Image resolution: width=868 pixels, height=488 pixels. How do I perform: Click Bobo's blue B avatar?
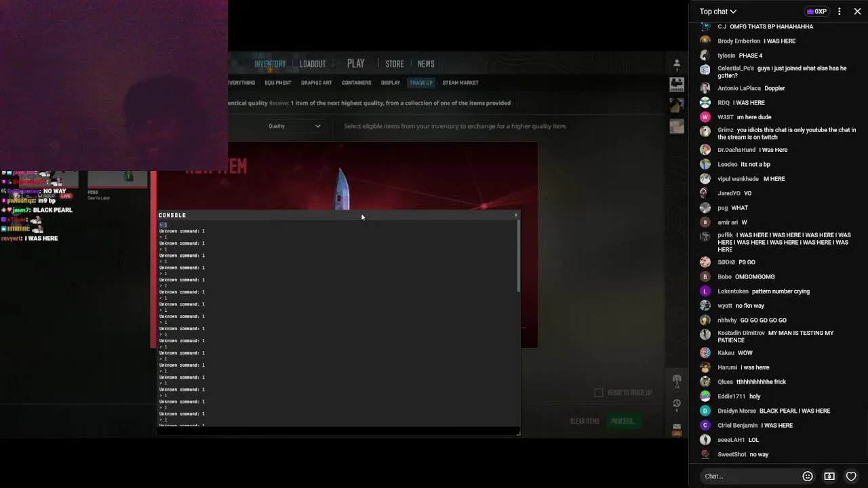pyautogui.click(x=705, y=277)
